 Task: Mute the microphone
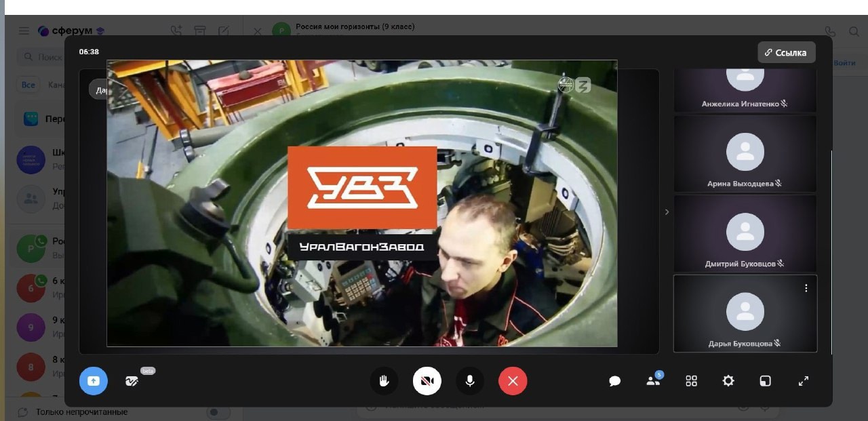point(470,381)
